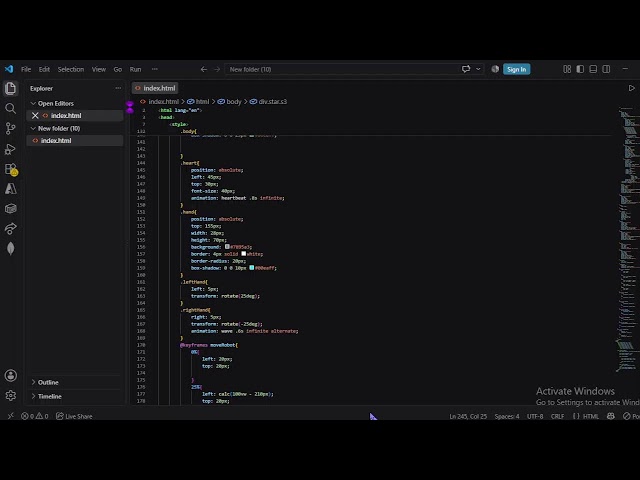This screenshot has width=640, height=480.
Task: Close index.html in Open Editors
Action: 35,116
